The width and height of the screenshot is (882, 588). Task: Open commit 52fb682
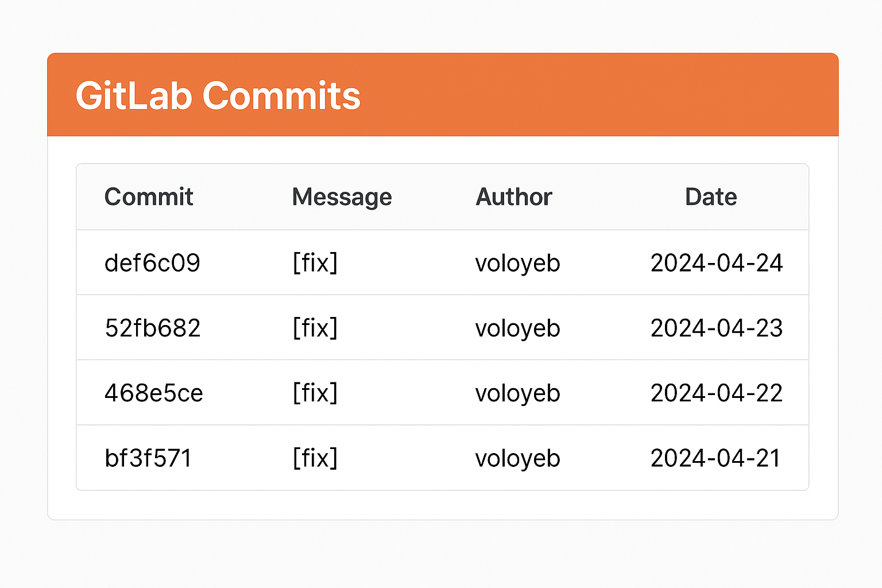(x=153, y=328)
